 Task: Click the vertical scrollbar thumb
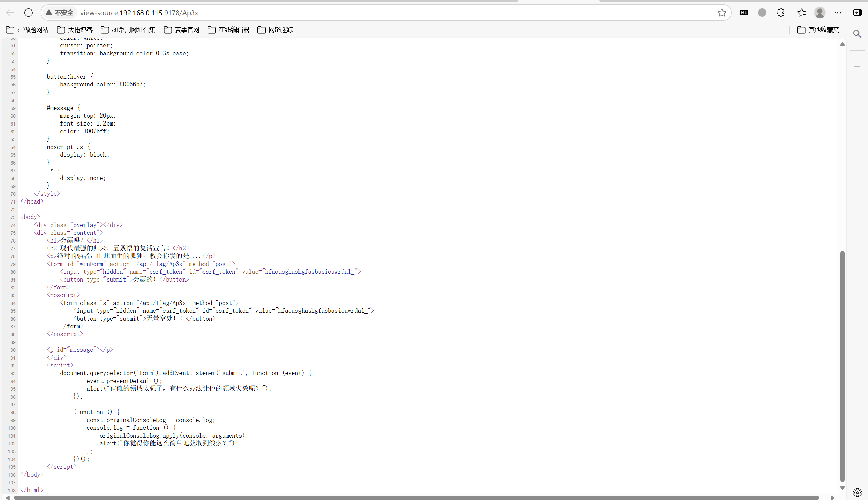[x=842, y=366]
